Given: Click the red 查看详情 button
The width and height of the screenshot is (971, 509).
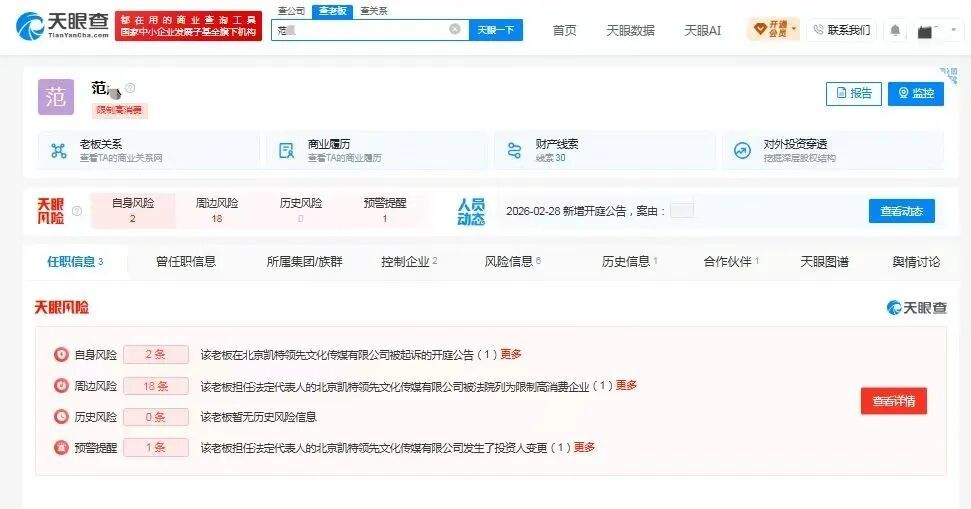Looking at the screenshot, I should click(x=894, y=401).
